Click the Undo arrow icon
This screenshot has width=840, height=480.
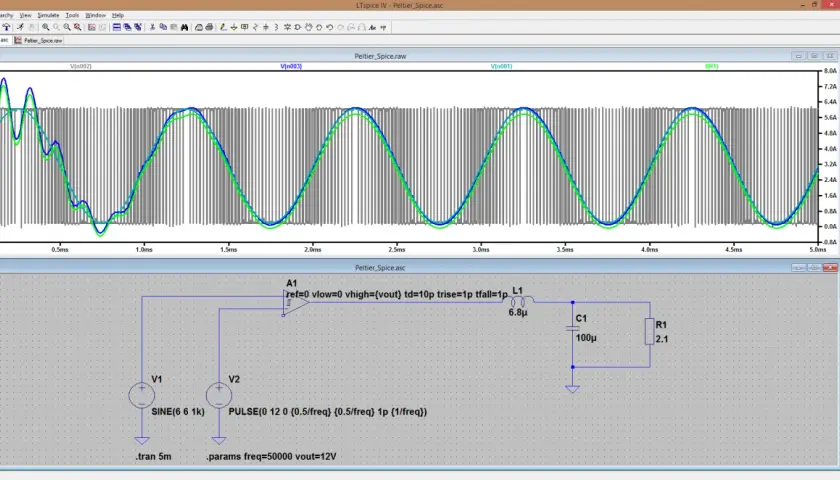[x=329, y=27]
